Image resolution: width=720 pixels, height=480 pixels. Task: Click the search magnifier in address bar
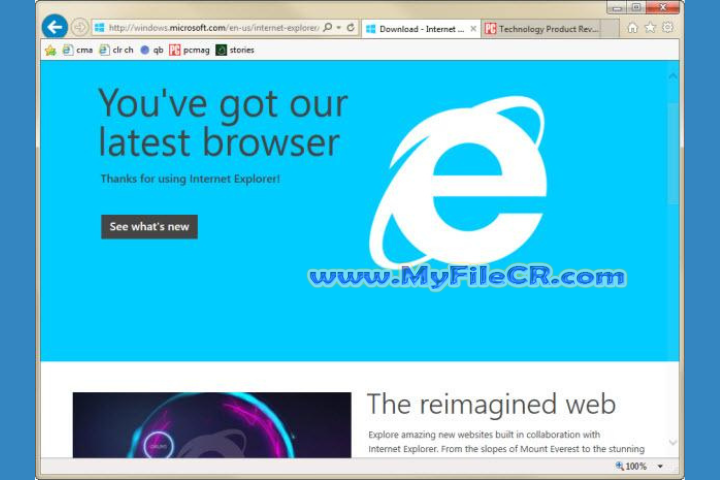pos(327,28)
